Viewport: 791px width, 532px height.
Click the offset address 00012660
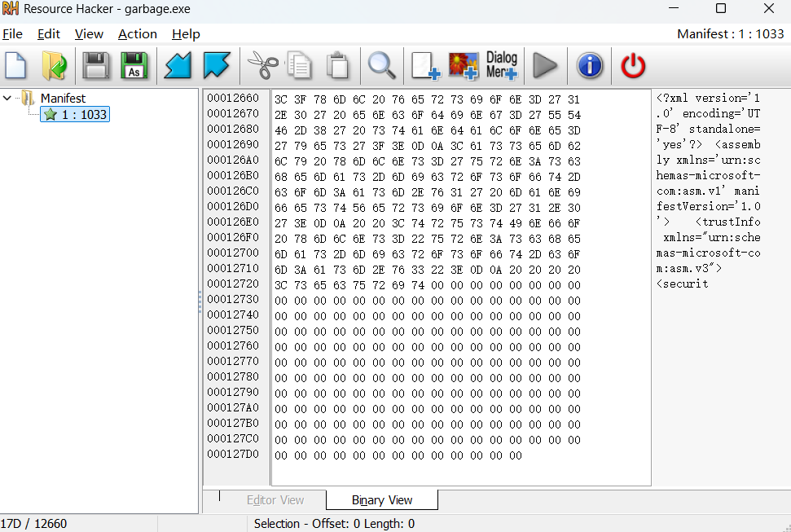(x=233, y=98)
